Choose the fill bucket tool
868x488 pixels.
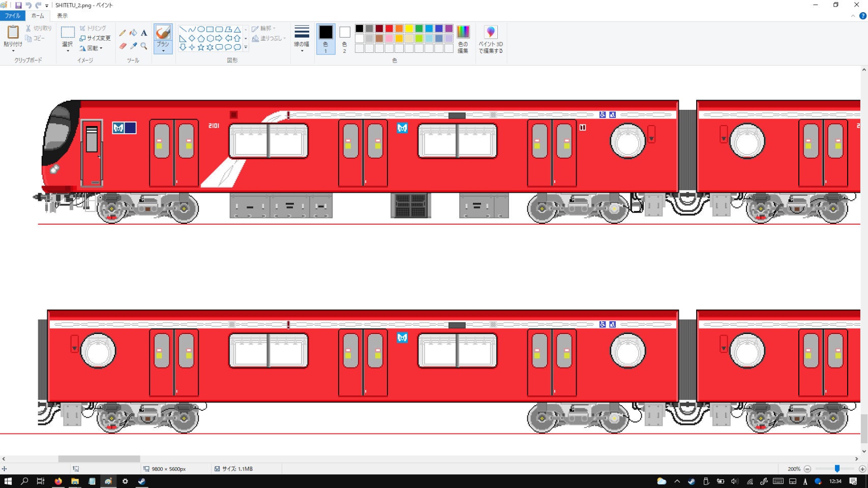point(133,33)
